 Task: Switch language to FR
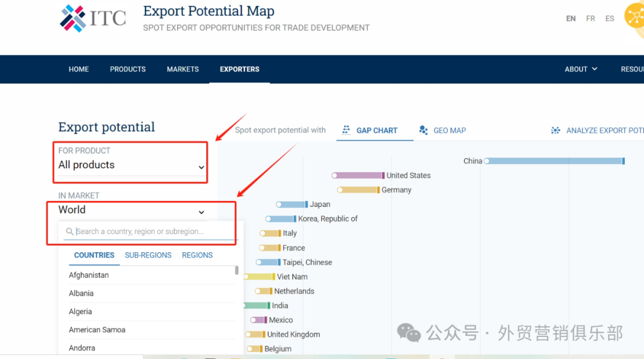tap(590, 18)
